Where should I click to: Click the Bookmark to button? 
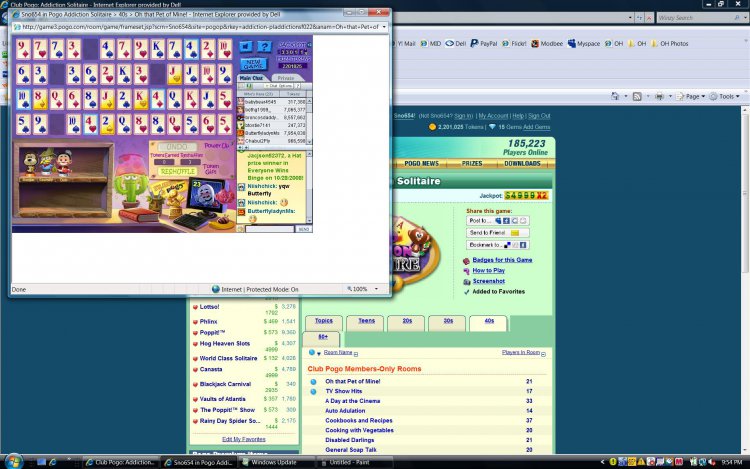tap(497, 245)
